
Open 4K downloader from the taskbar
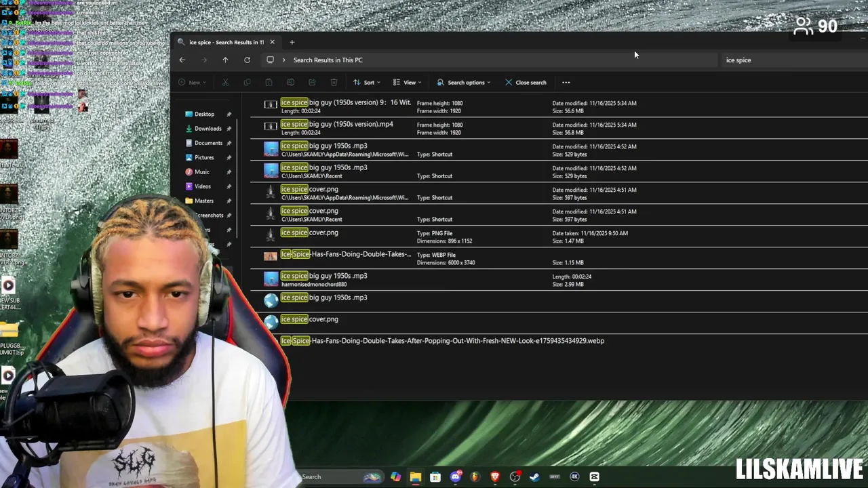coord(574,476)
